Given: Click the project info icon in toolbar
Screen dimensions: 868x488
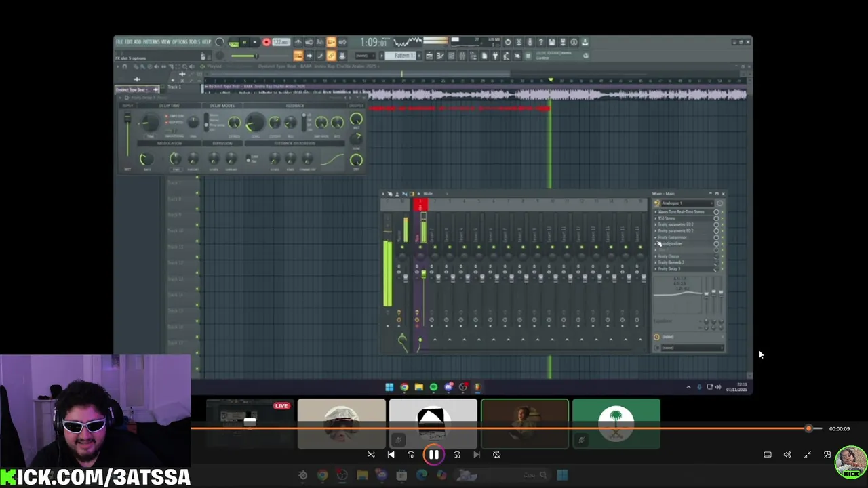Looking at the screenshot, I should click(574, 41).
